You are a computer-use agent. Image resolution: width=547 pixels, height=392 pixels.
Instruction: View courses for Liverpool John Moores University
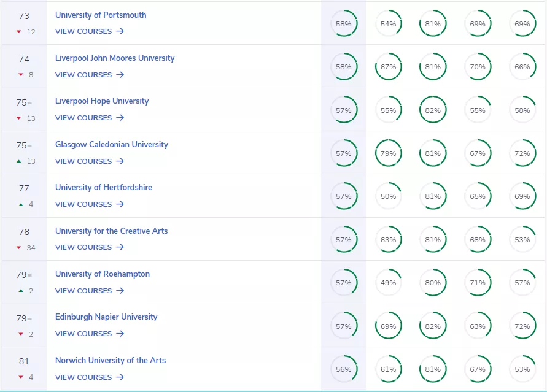[x=83, y=75]
